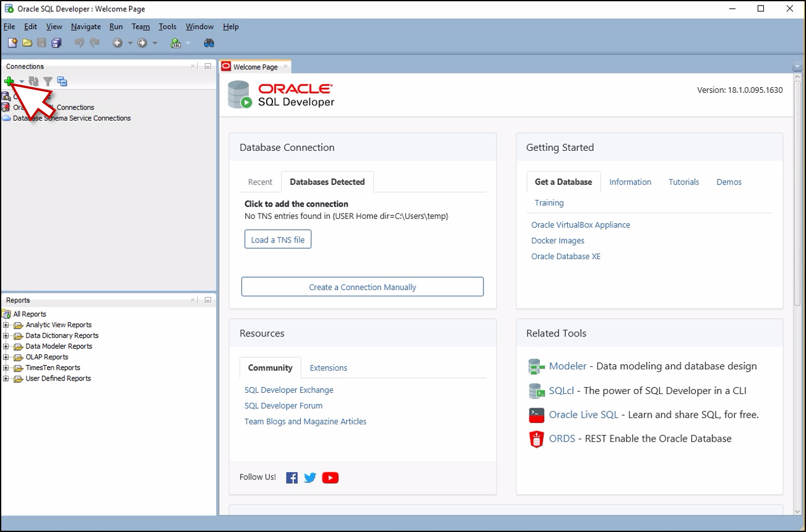Expand Analytic View Reports folder
This screenshot has width=806, height=532.
6,325
